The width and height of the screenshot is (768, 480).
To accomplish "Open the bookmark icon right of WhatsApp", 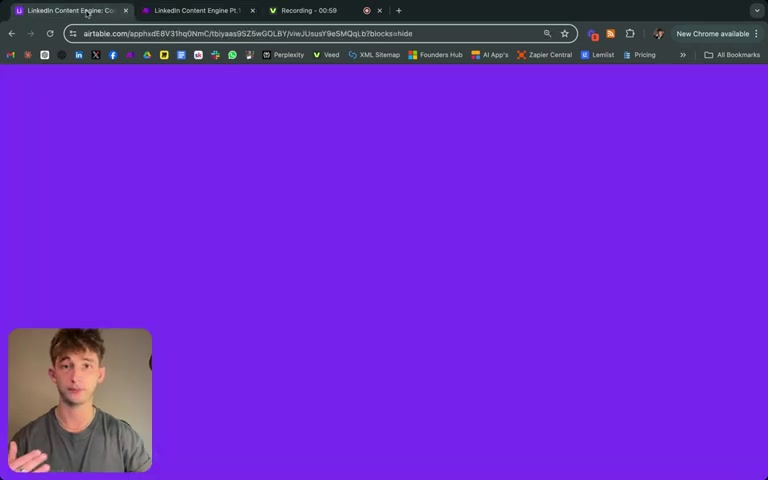I will [250, 55].
